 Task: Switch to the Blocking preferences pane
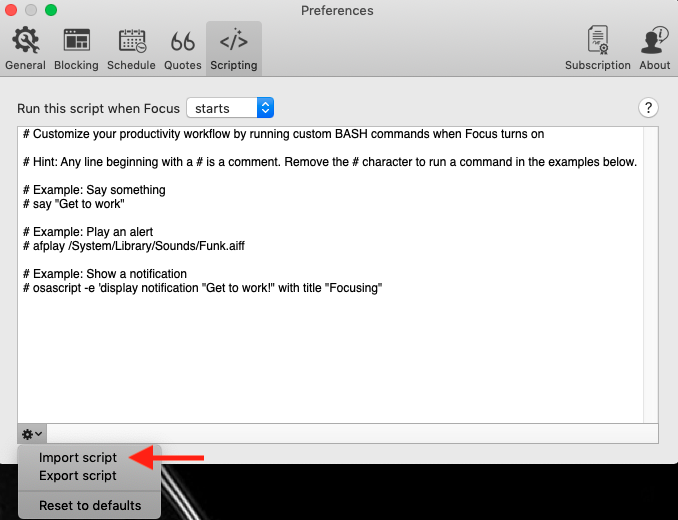(x=77, y=48)
